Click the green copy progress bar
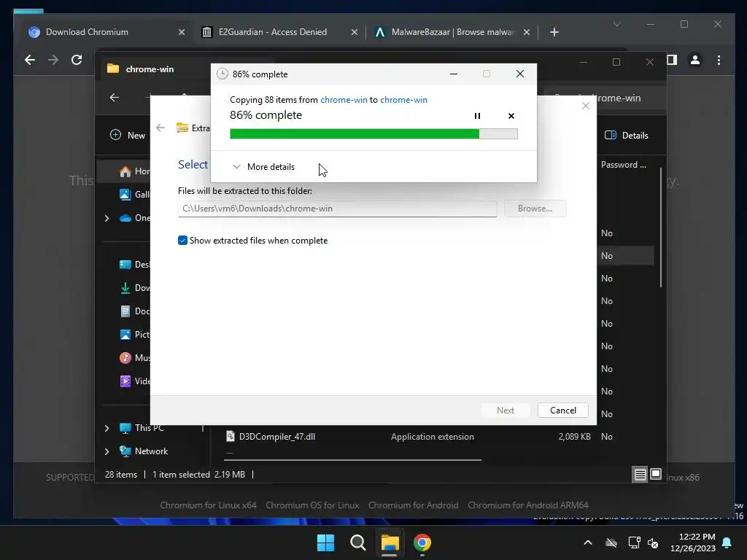 373,134
